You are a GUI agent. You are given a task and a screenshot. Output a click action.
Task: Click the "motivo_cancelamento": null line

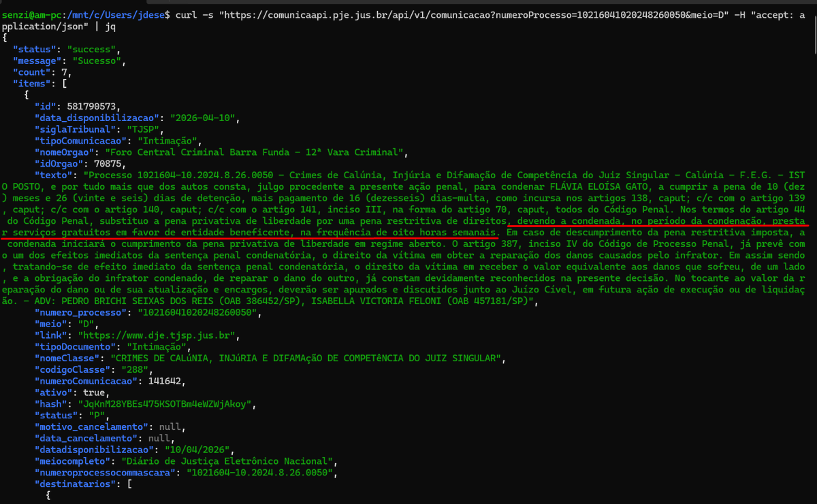[108, 427]
